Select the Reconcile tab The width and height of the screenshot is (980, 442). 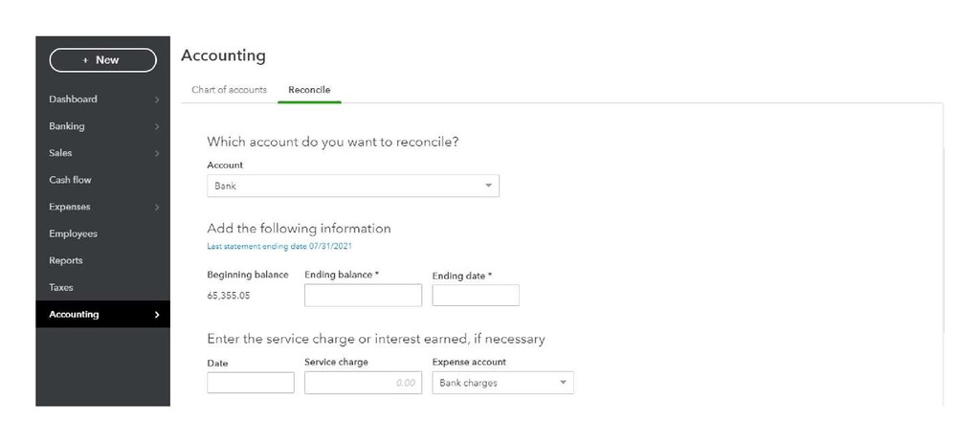309,90
